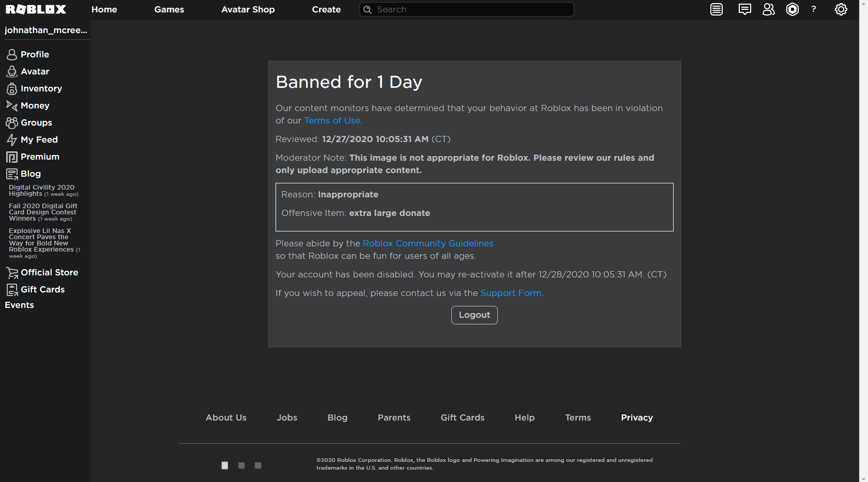This screenshot has height=482, width=868.
Task: Click the Search input field
Action: point(467,9)
